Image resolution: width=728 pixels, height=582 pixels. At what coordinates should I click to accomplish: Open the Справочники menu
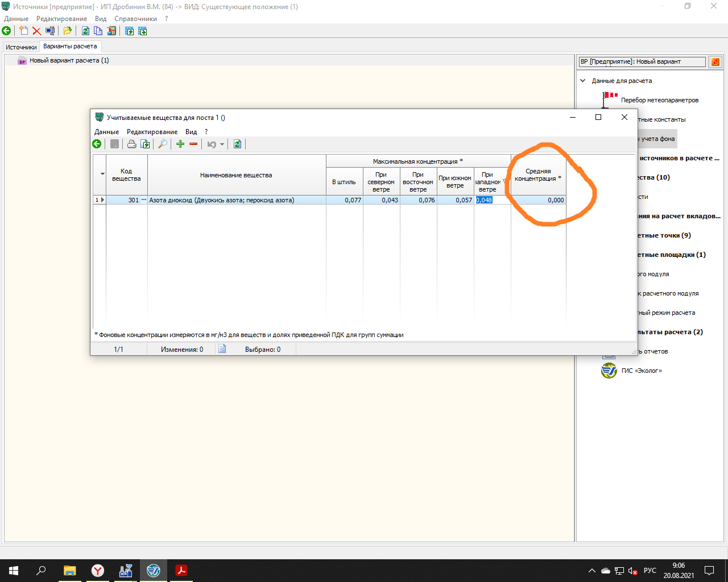(x=135, y=19)
